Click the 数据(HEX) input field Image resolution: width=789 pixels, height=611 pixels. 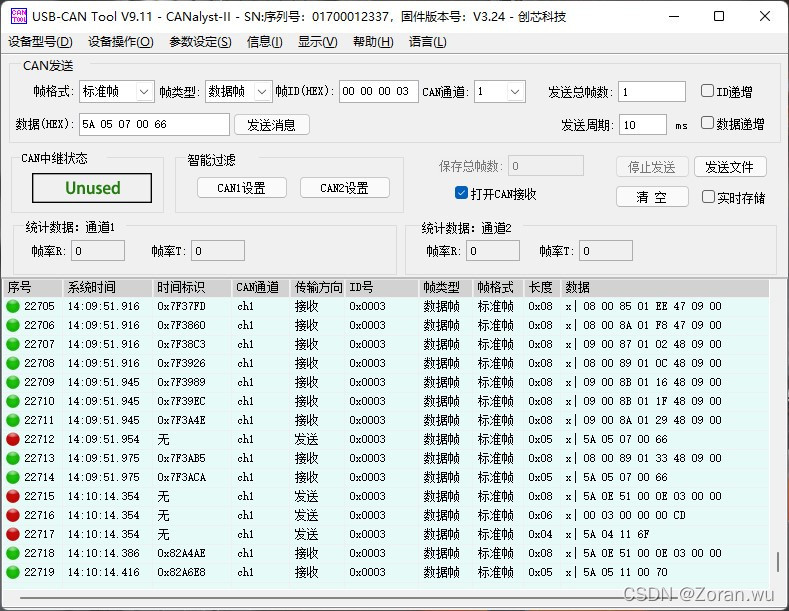[x=154, y=124]
